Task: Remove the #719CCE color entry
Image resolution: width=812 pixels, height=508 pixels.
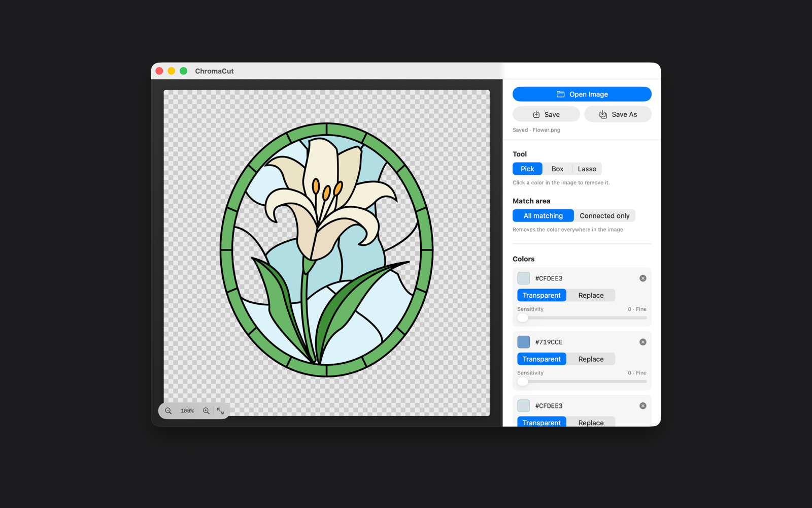Action: 643,342
